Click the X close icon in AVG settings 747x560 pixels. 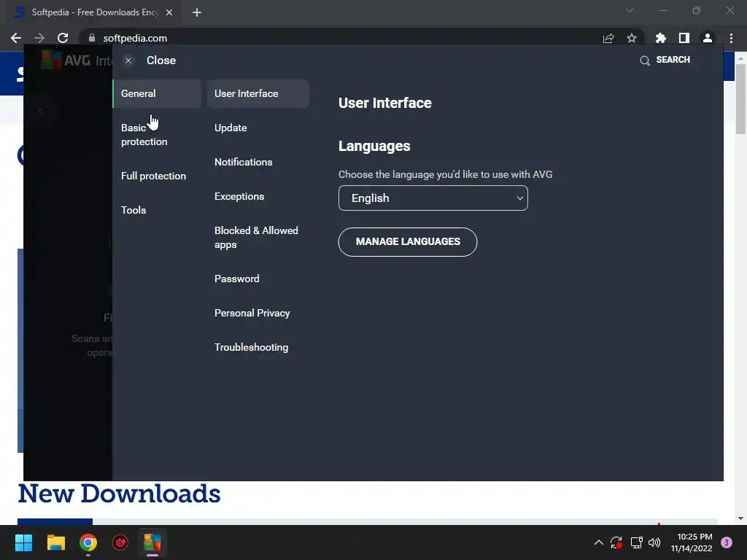click(x=128, y=61)
